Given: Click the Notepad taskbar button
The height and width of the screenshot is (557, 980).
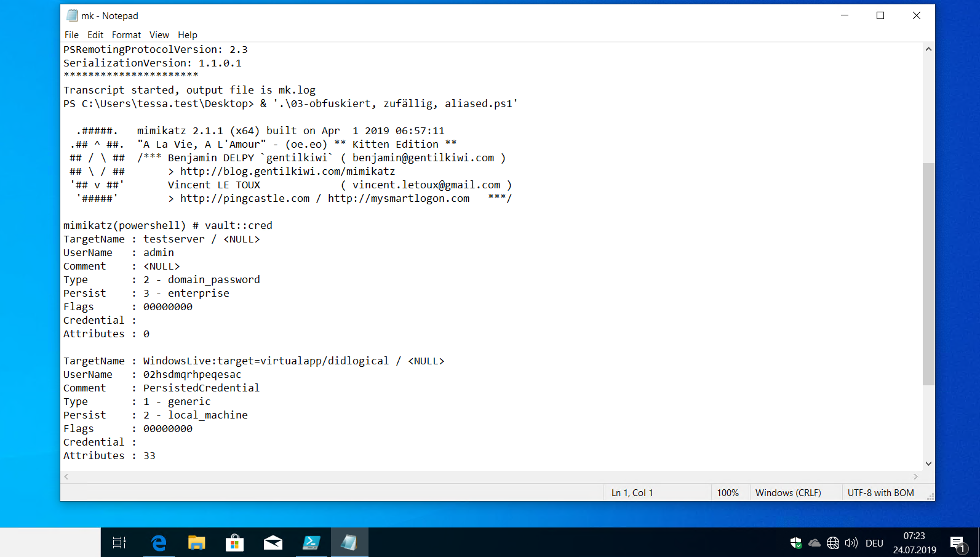Looking at the screenshot, I should (x=349, y=542).
